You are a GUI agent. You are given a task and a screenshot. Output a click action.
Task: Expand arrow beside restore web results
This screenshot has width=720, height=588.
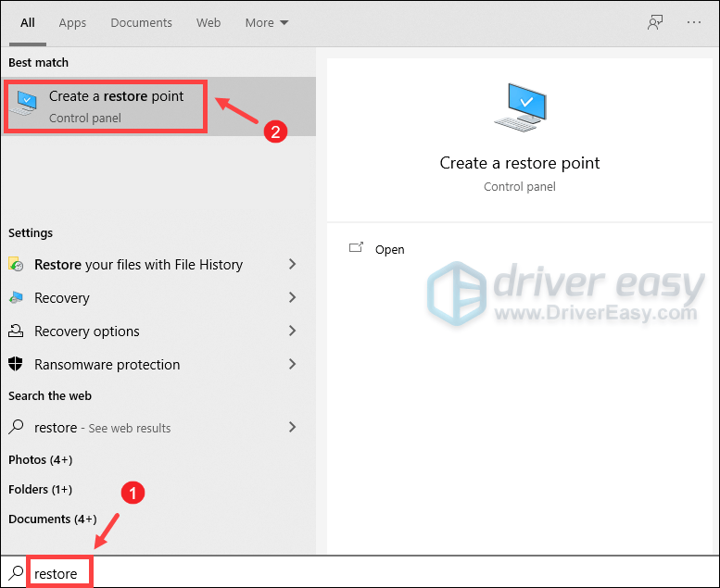[292, 427]
